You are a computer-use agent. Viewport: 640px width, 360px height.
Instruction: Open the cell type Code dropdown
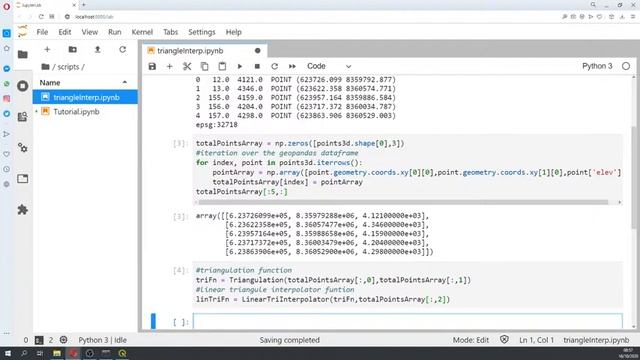coord(329,66)
